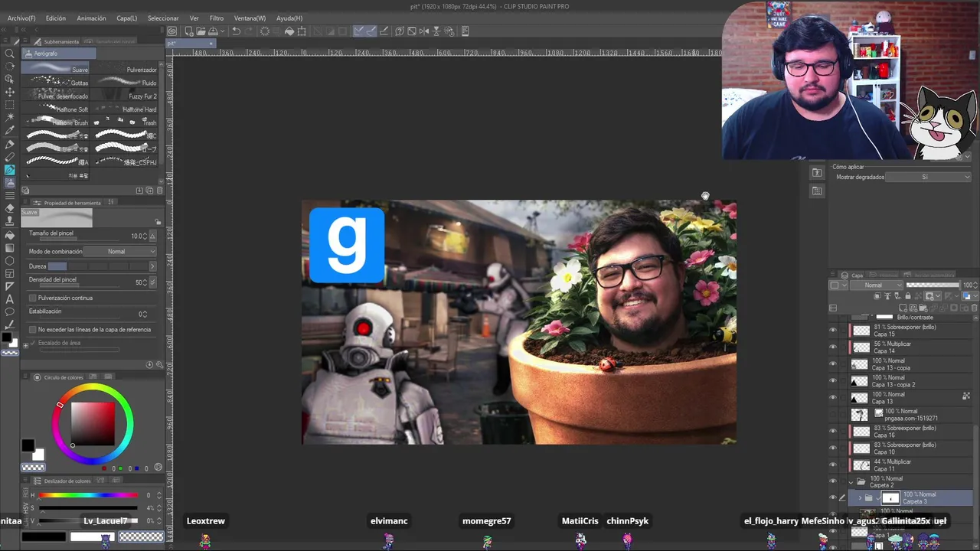Expand Dureza options arrow
The width and height of the screenshot is (980, 551).
click(152, 266)
